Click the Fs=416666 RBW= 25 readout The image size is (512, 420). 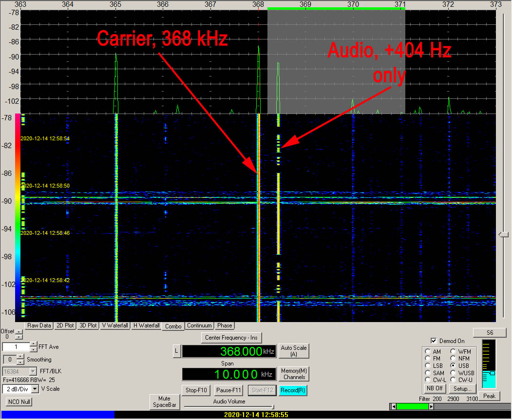click(x=29, y=380)
